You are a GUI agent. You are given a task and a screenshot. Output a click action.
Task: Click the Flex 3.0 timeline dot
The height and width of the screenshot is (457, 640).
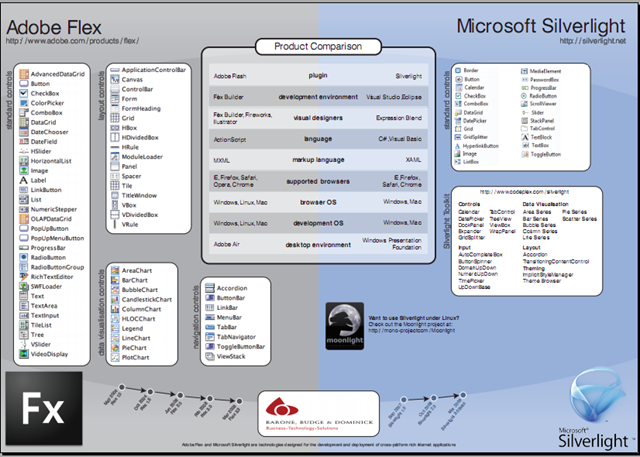(x=209, y=399)
